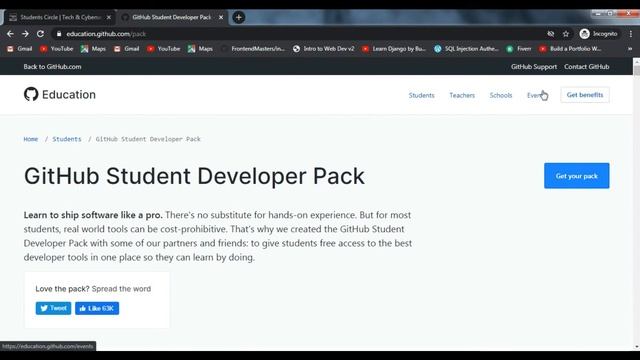Image resolution: width=640 pixels, height=360 pixels.
Task: Open the Intro to Web Dev v2 bookmark
Action: (x=324, y=49)
